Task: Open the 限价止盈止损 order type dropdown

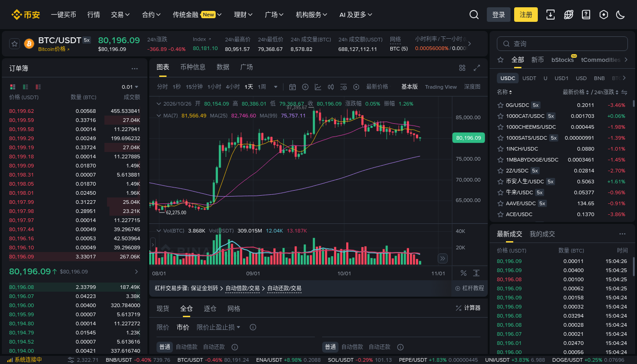Action: pos(219,327)
